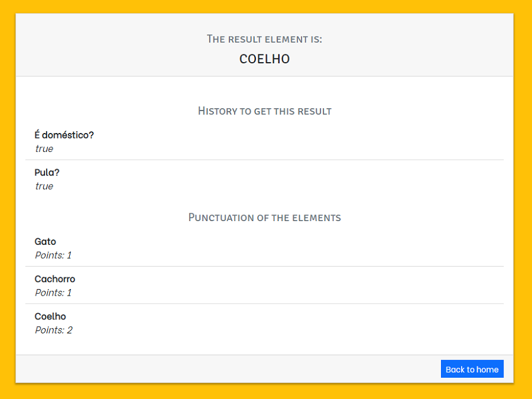The height and width of the screenshot is (399, 532).
Task: Click the divider line between Gato and Cachorro
Action: [264, 266]
